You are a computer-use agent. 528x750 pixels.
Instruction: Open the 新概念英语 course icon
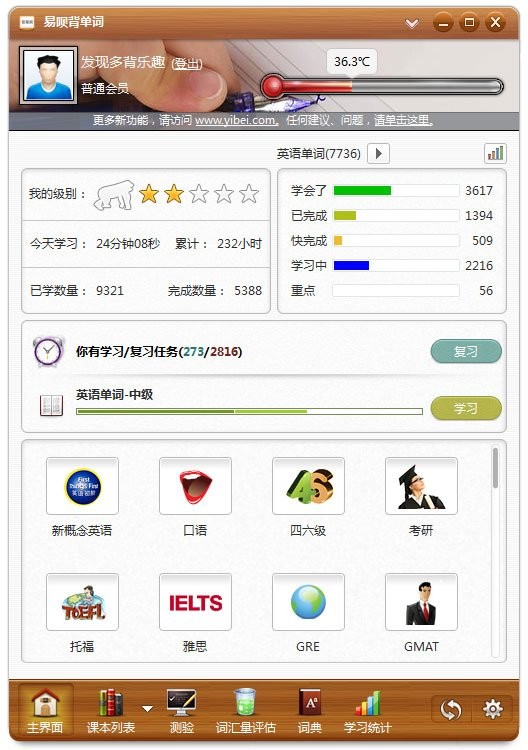point(82,486)
